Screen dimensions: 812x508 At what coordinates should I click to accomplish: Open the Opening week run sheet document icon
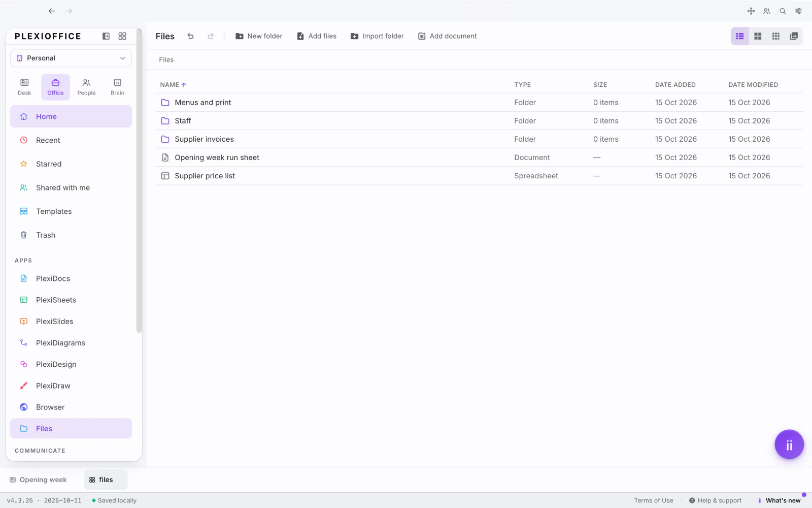[165, 157]
